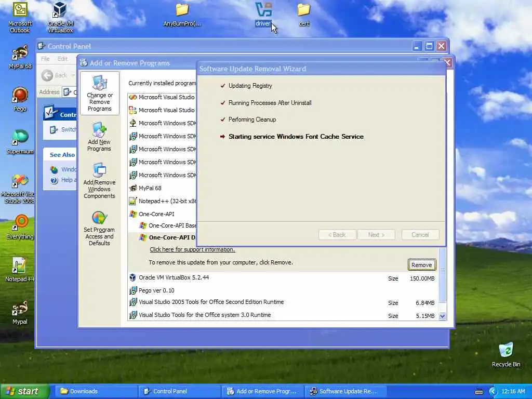The width and height of the screenshot is (532, 399).
Task: Switch to Add or Remove Programs taskbar button
Action: click(262, 391)
